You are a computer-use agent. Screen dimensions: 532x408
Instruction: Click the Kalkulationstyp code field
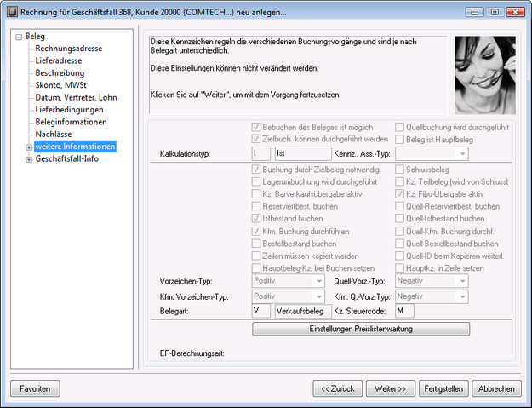point(261,153)
